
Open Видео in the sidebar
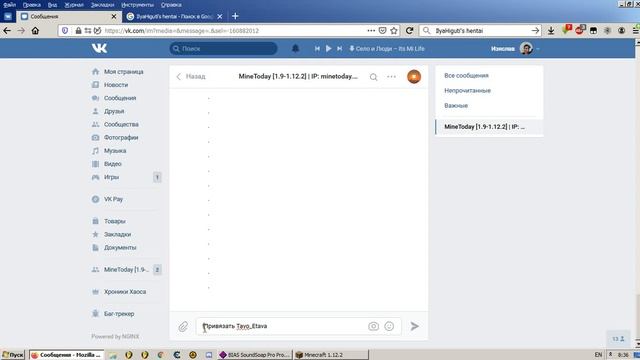(x=113, y=164)
